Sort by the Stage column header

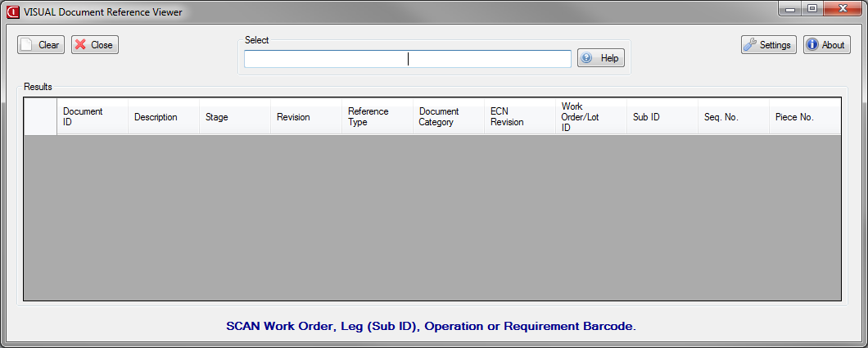pos(235,117)
